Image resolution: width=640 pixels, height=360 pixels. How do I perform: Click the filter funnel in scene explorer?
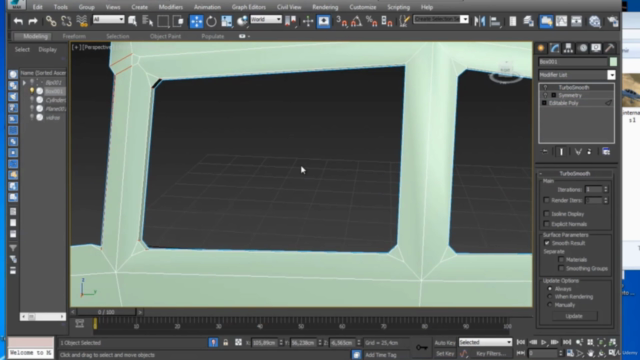click(x=13, y=248)
